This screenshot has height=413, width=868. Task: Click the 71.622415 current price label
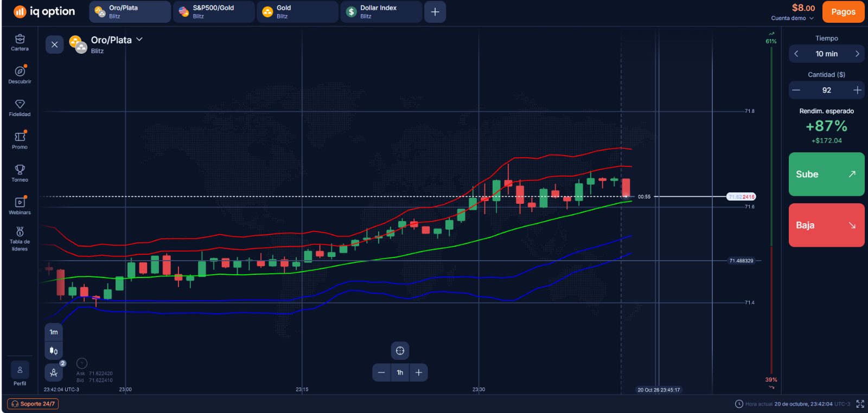[x=741, y=197]
